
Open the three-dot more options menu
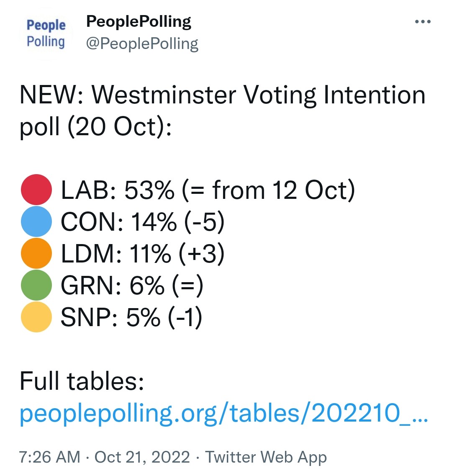(x=423, y=21)
